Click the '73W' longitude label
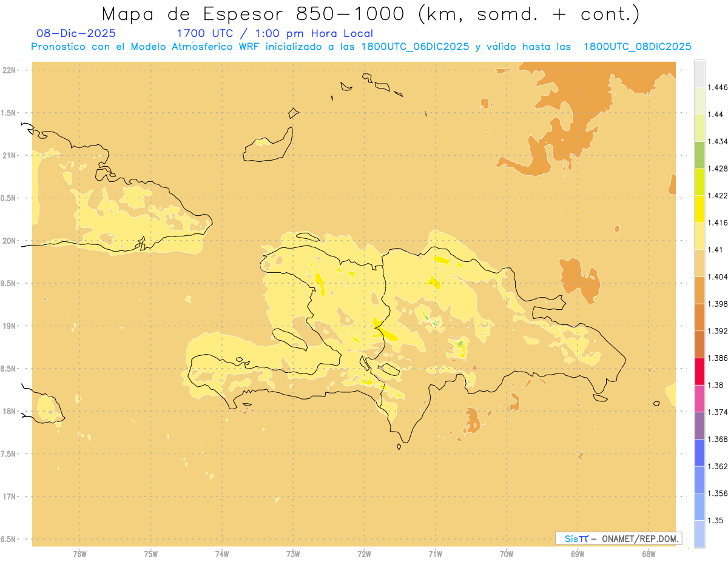The image size is (728, 562). 293,554
